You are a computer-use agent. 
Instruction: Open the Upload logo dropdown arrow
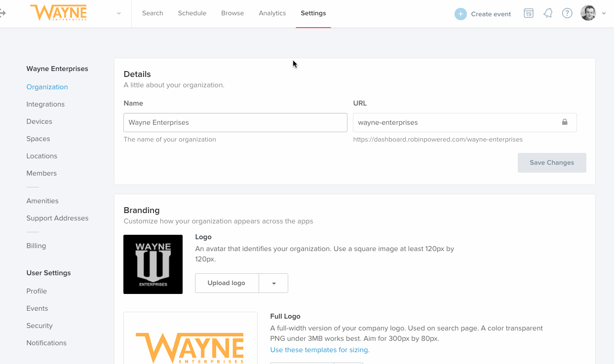273,283
